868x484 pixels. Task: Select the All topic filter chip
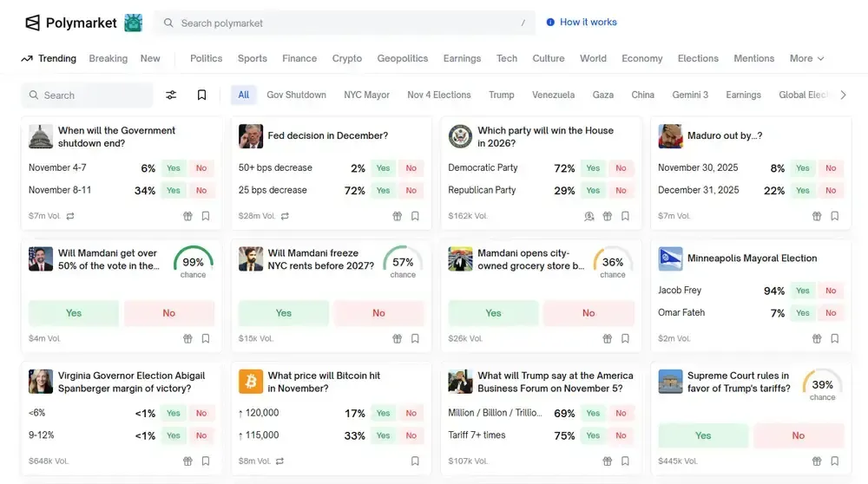point(244,95)
